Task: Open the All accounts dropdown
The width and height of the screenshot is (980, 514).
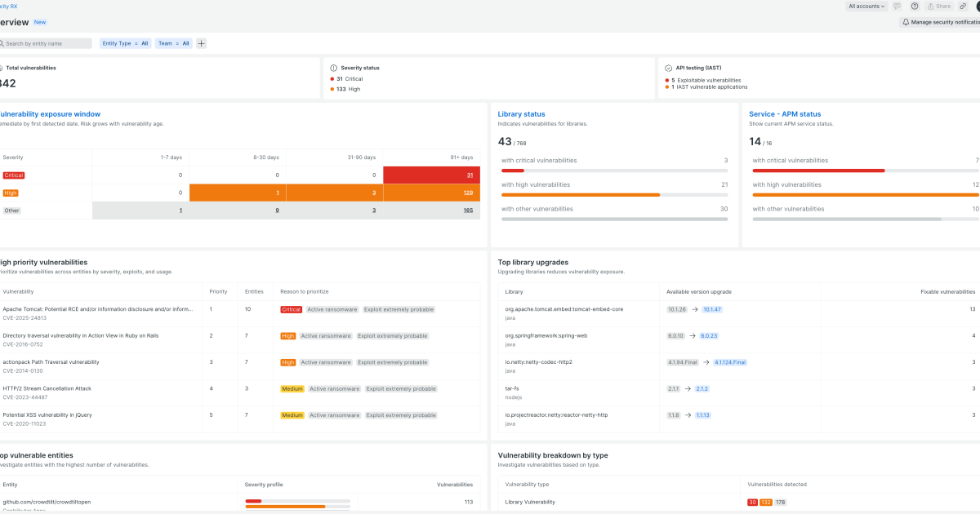Action: [x=866, y=7]
